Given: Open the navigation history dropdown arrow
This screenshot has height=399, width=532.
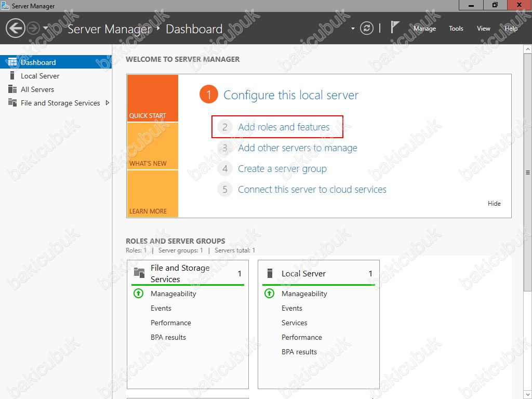Looking at the screenshot, I should coord(46,28).
